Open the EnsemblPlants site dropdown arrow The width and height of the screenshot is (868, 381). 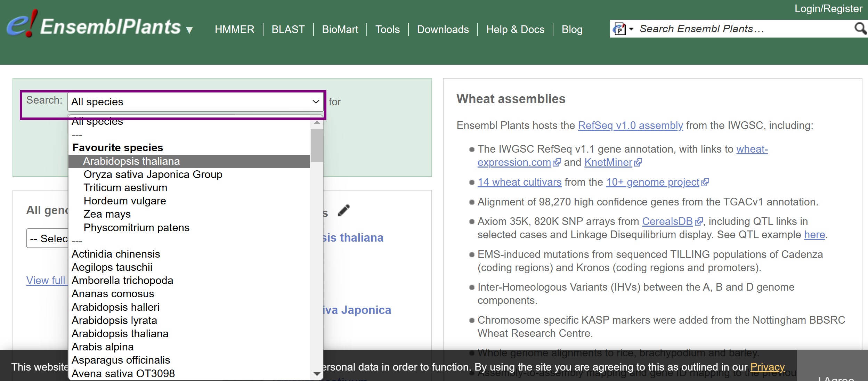coord(189,30)
